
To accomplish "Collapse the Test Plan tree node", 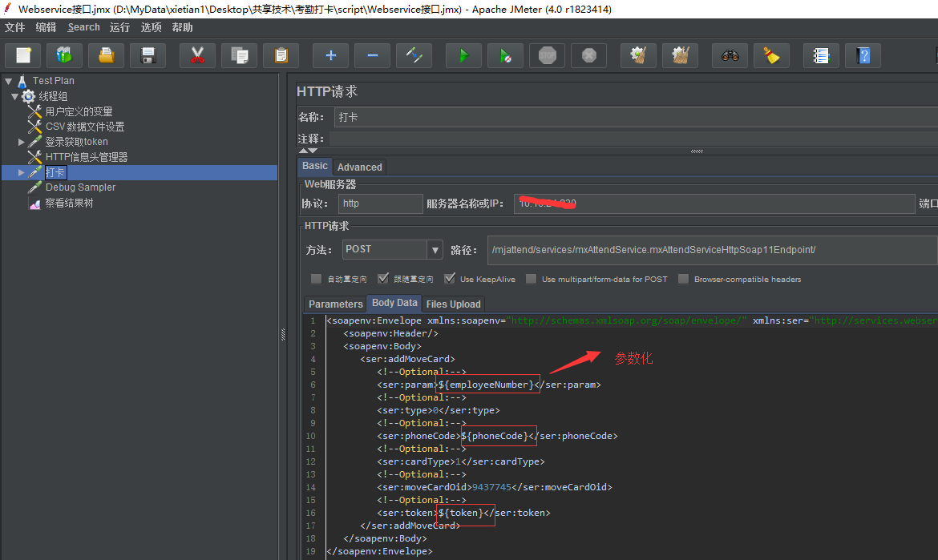I will [8, 81].
